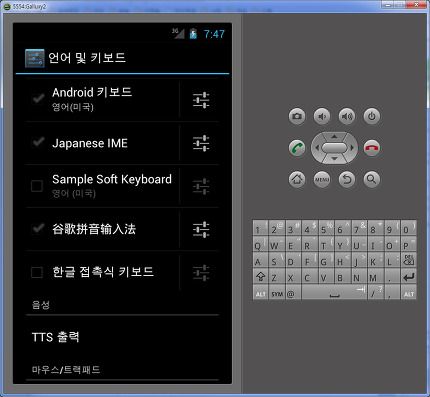430x397 pixels.
Task: Open the TTS 출력 setting
Action: [122, 337]
